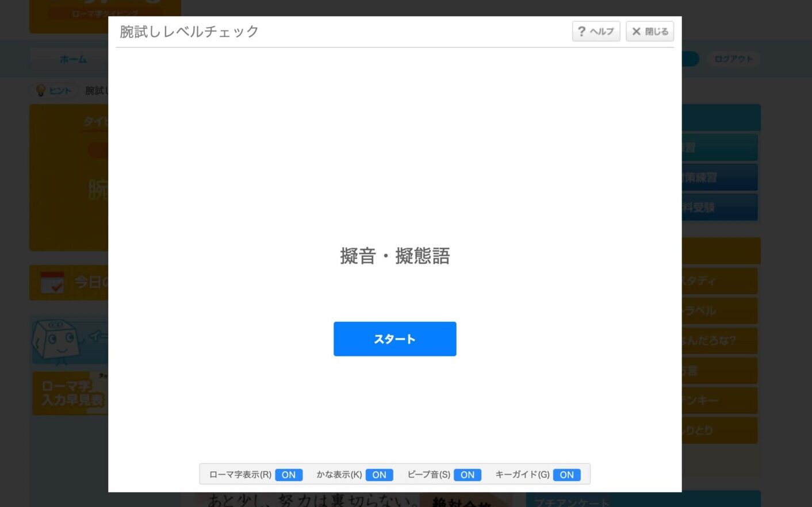Click the cube mascot character

[x=55, y=341]
